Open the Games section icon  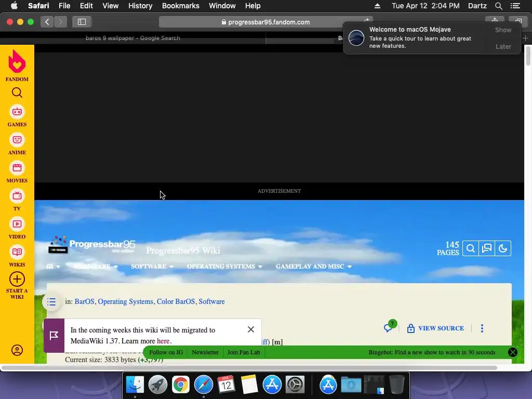click(17, 112)
